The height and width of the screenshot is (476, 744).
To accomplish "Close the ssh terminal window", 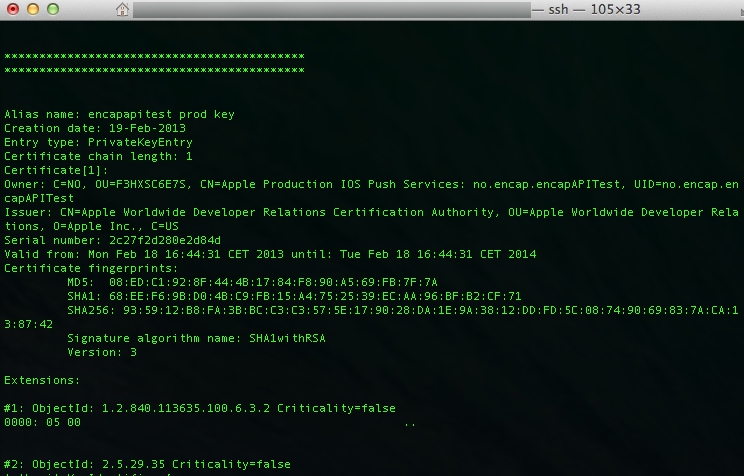I will (12, 10).
